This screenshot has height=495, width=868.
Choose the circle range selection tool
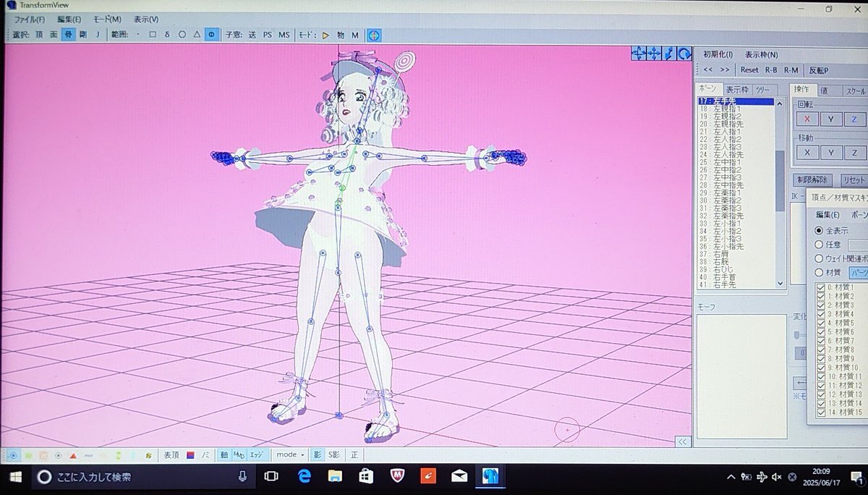pyautogui.click(x=182, y=35)
